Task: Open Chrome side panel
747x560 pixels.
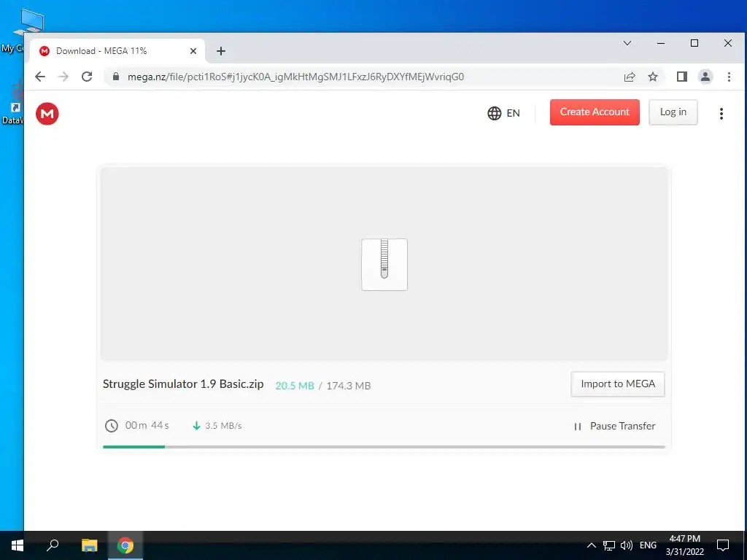Action: coord(682,77)
